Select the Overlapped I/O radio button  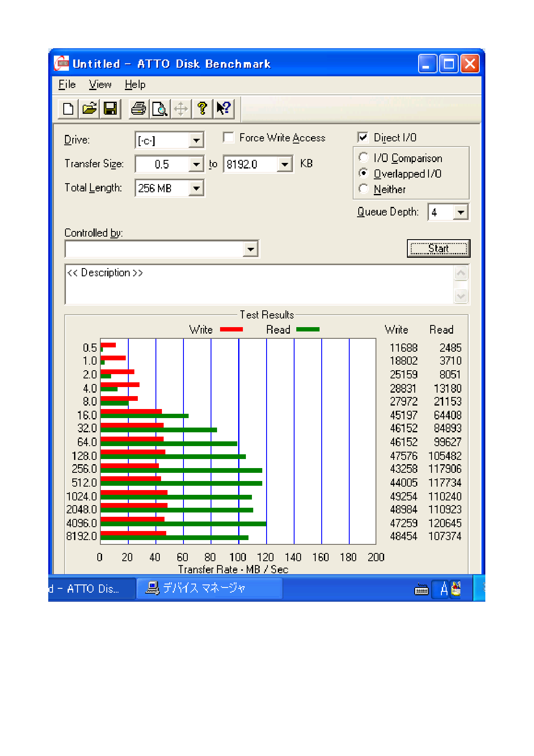(x=363, y=173)
